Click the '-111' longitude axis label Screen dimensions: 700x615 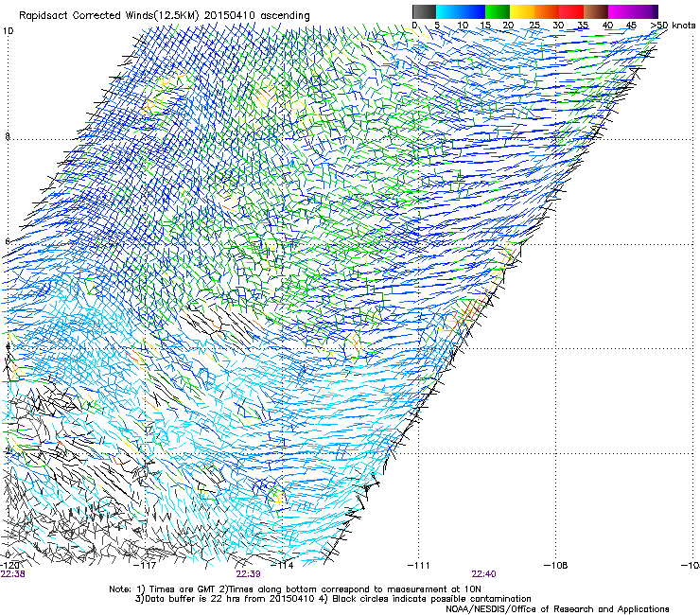418,566
